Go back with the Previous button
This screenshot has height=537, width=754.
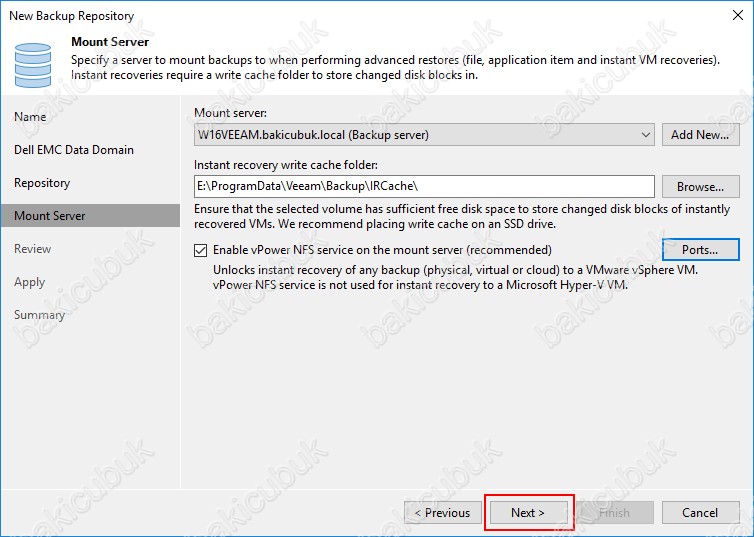click(x=442, y=513)
